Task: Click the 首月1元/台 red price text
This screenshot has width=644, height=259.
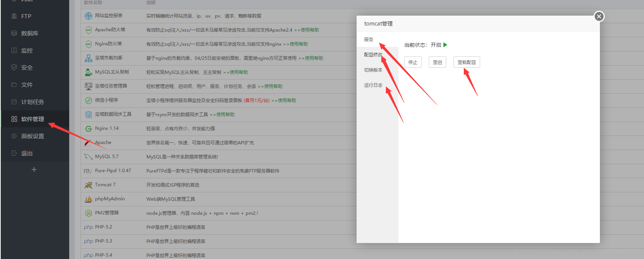Action: coord(257,101)
